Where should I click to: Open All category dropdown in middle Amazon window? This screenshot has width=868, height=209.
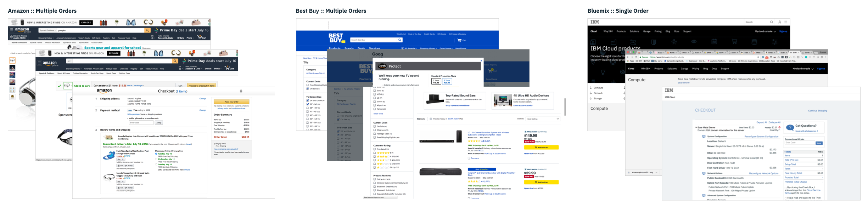pos(69,61)
